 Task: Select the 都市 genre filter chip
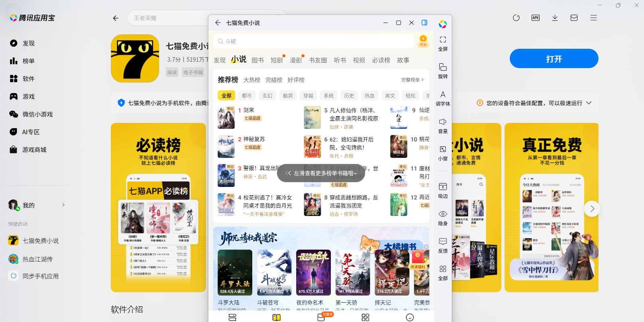tap(247, 96)
